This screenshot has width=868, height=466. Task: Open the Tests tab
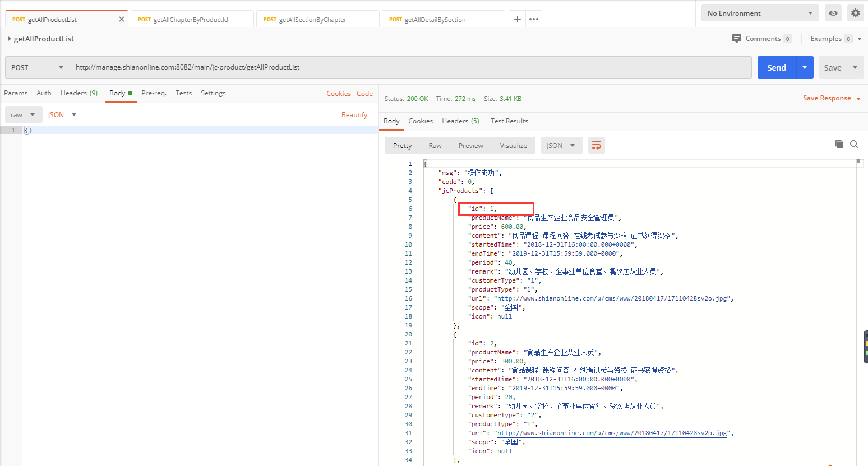click(x=183, y=93)
